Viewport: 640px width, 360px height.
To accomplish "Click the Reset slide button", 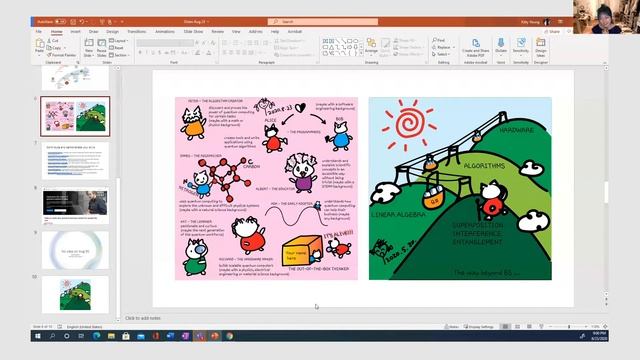I will click(x=116, y=48).
